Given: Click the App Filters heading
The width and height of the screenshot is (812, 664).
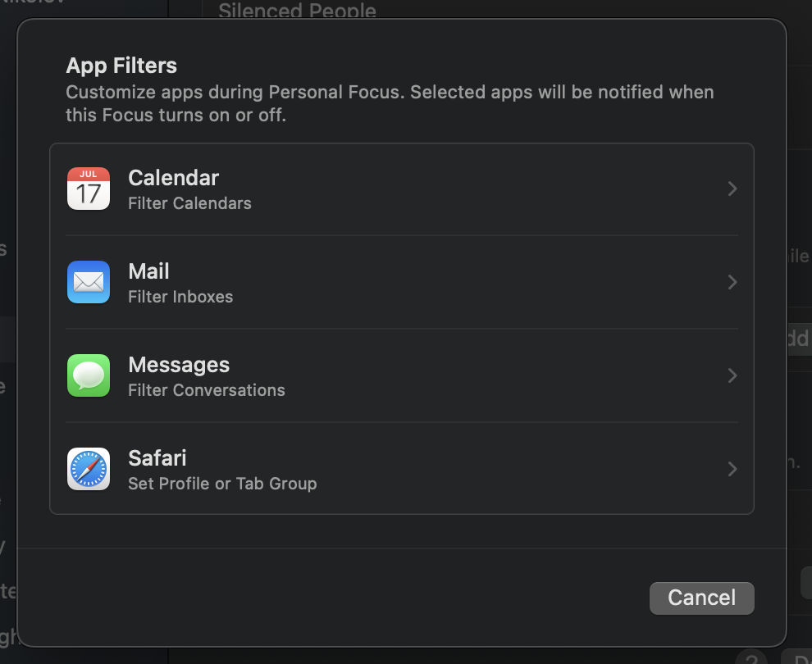Looking at the screenshot, I should coord(121,66).
